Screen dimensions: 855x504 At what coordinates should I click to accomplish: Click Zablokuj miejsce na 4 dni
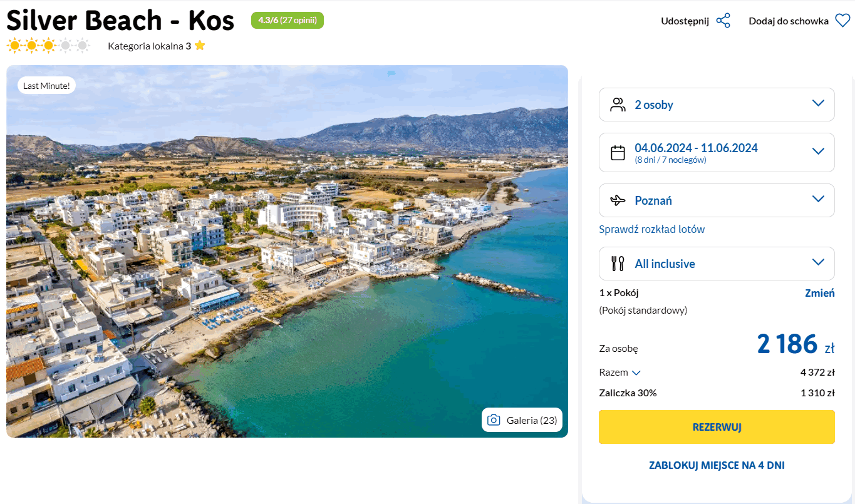[x=717, y=465]
